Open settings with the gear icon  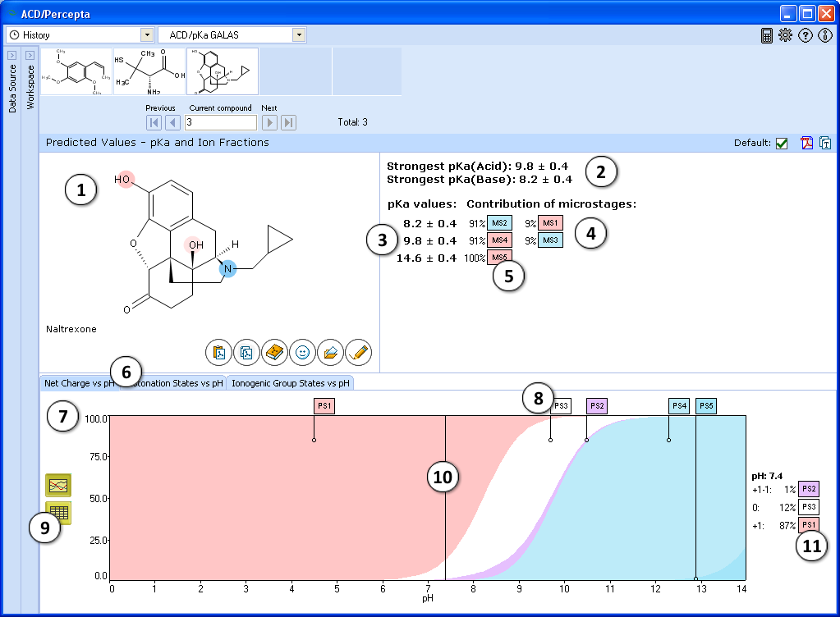coord(786,35)
